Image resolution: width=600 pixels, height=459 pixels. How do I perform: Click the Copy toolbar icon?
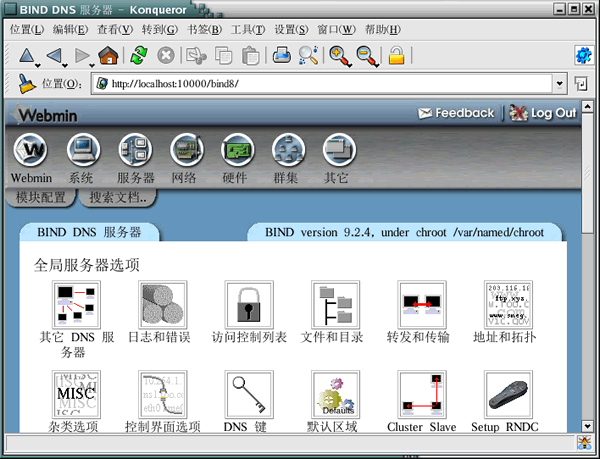click(223, 55)
